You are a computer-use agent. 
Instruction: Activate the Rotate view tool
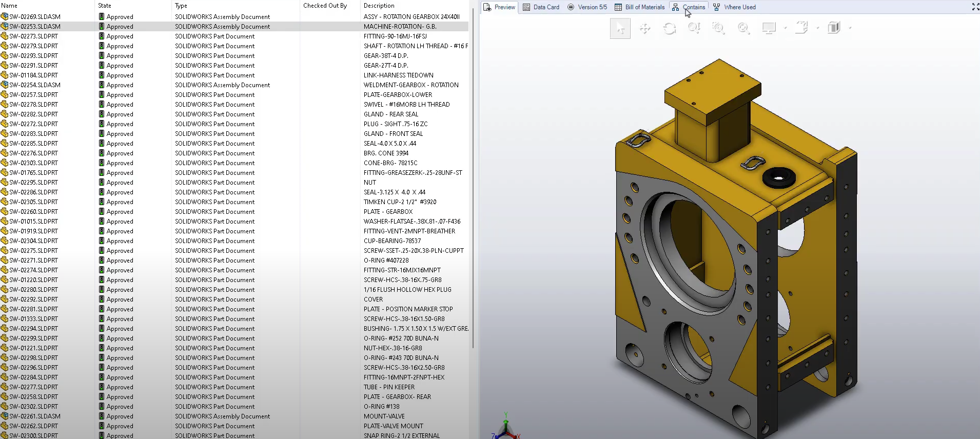point(670,28)
